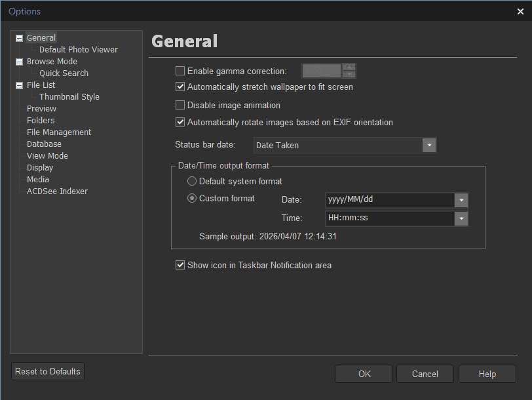Image resolution: width=532 pixels, height=400 pixels.
Task: Go to Quick Search options
Action: 64,73
